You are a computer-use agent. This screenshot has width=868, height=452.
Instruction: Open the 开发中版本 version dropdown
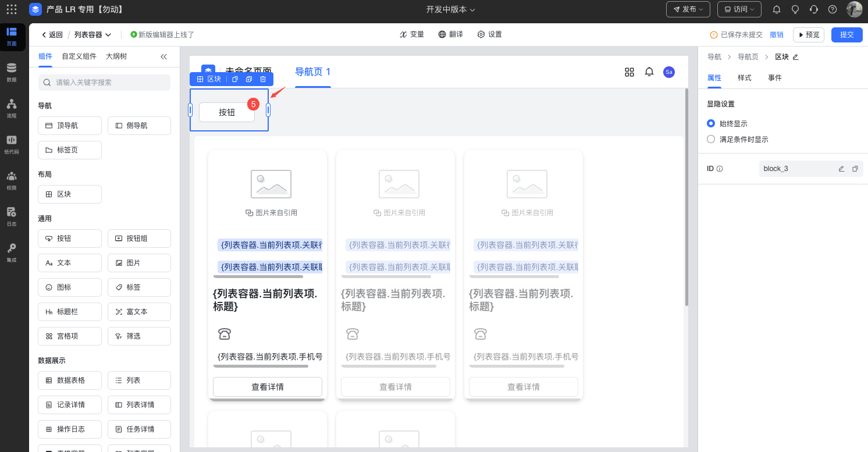point(451,9)
